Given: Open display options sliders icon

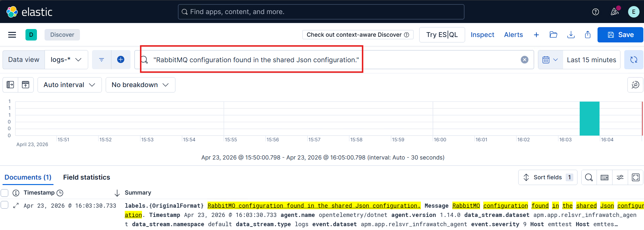Looking at the screenshot, I should pyautogui.click(x=620, y=177).
